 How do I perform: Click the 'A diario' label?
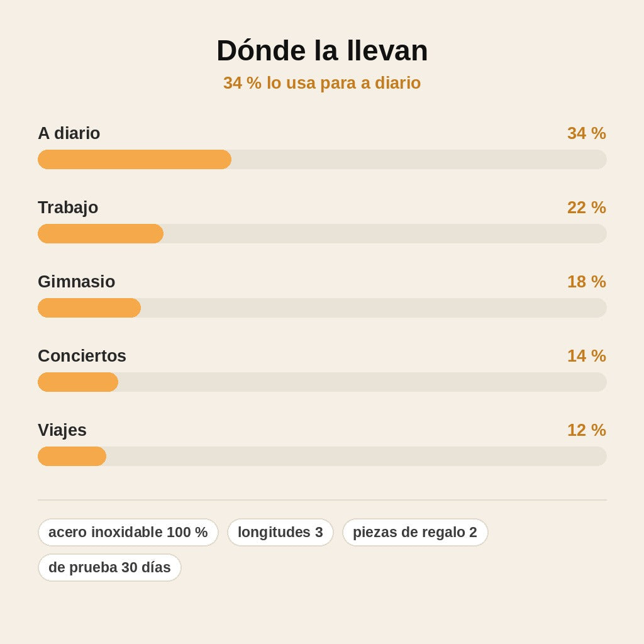point(69,133)
